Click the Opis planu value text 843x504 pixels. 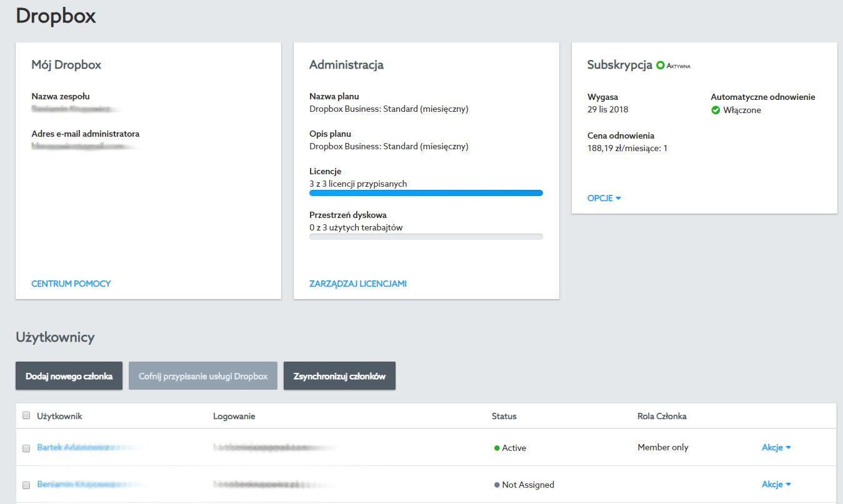389,146
